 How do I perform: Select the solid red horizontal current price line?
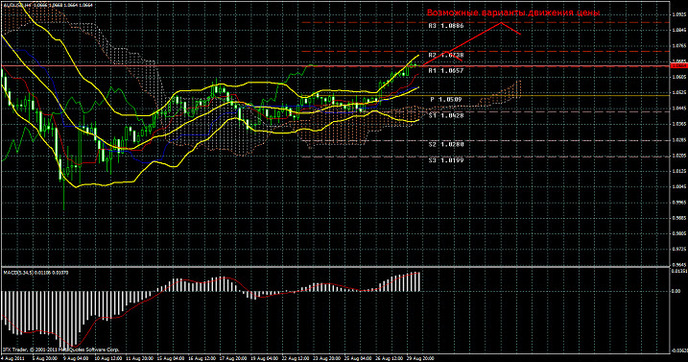point(335,66)
